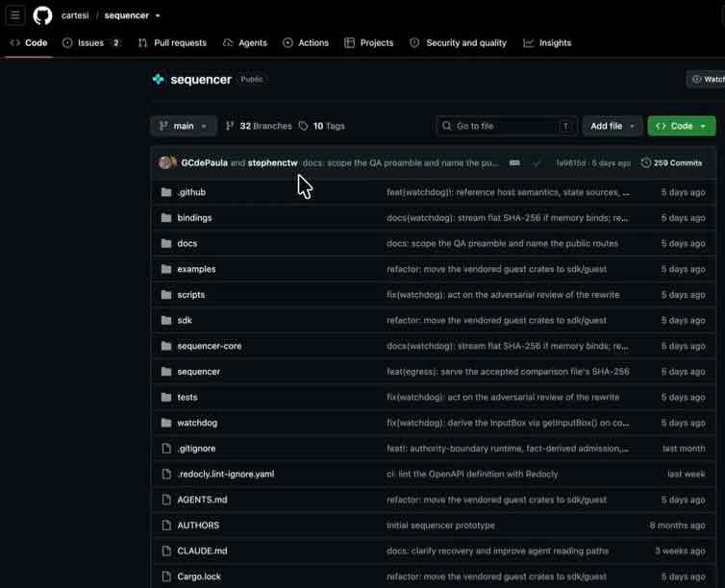This screenshot has height=588, width=725.
Task: Open the .redocly.lint-ignore.yaml file
Action: pyautogui.click(x=226, y=474)
